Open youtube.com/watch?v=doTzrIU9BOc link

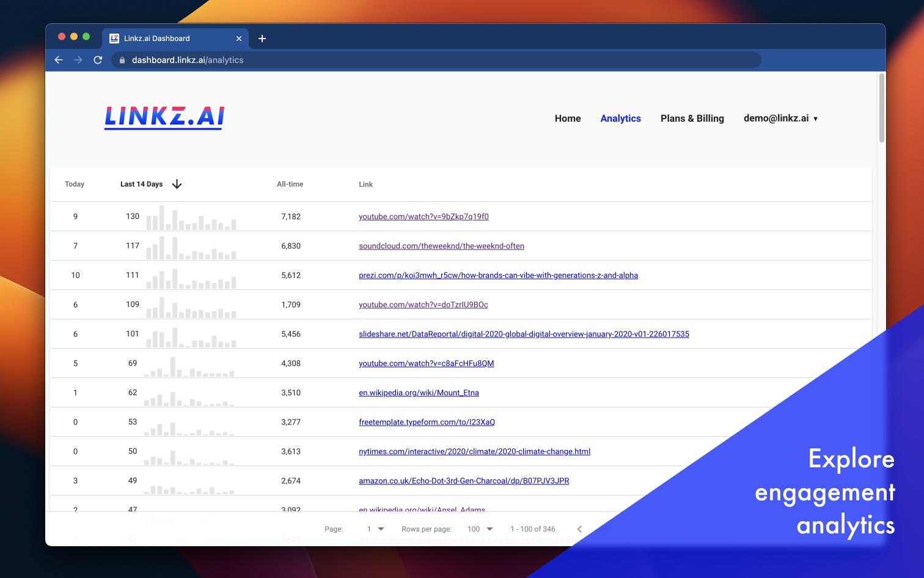click(424, 305)
